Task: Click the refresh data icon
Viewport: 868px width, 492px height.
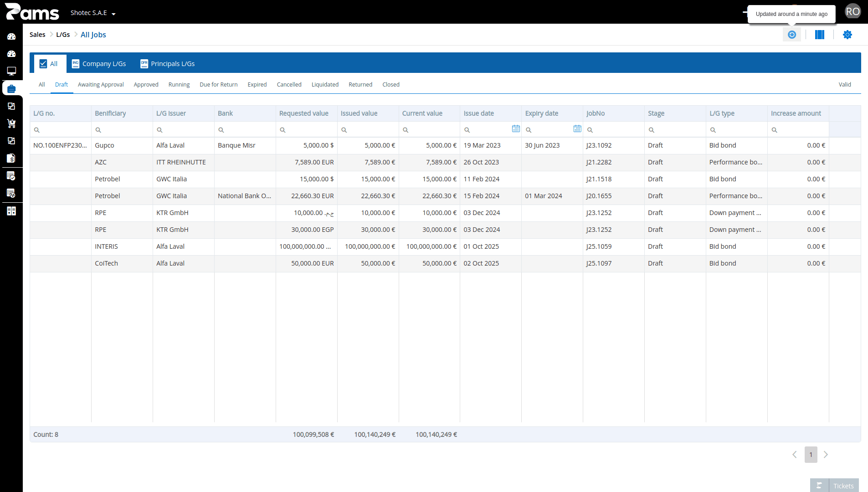Action: coord(792,35)
